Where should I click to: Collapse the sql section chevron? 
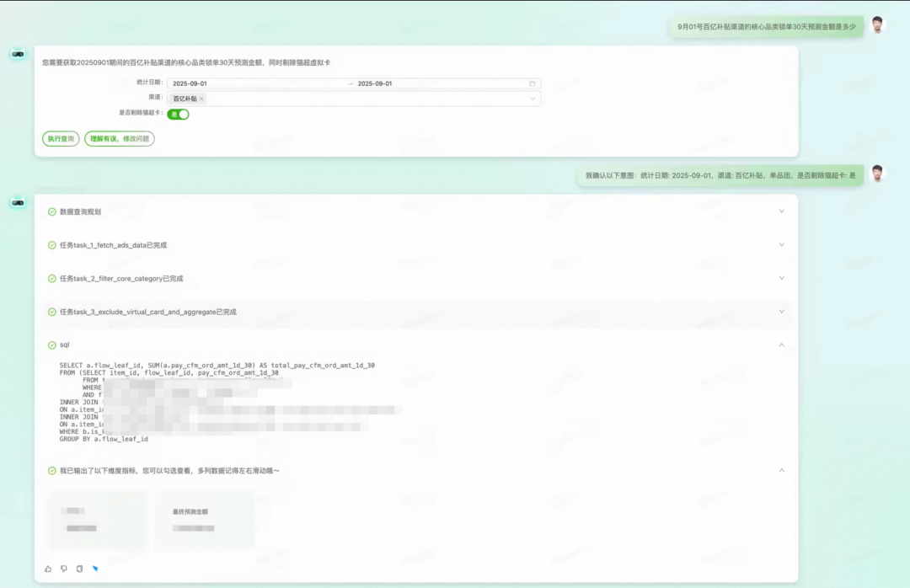782,345
